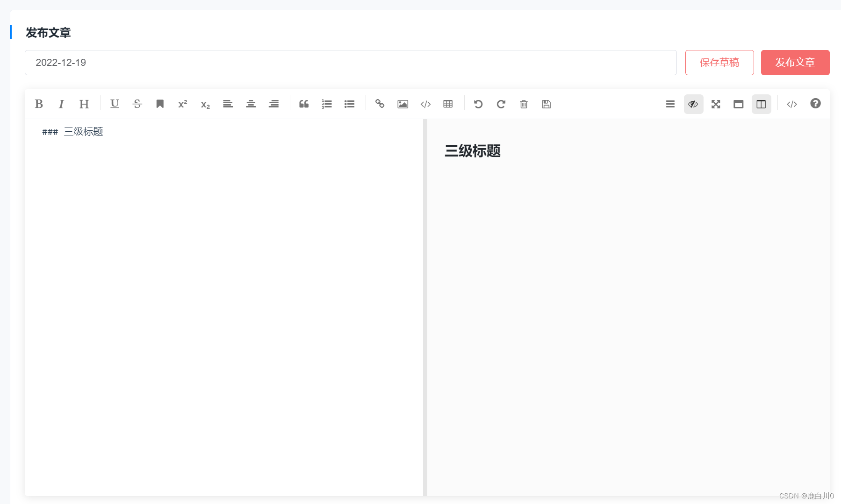
Task: Toggle the preview pane (eye icon)
Action: coord(693,104)
